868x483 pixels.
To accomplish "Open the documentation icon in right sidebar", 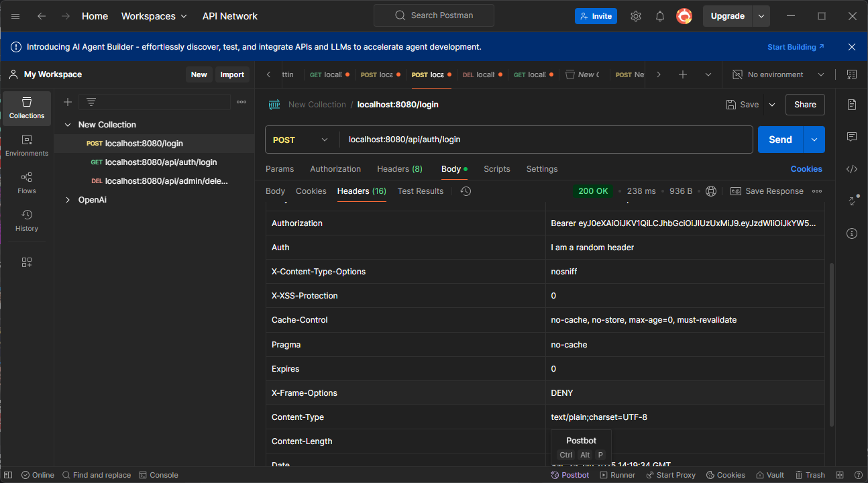I will [852, 105].
